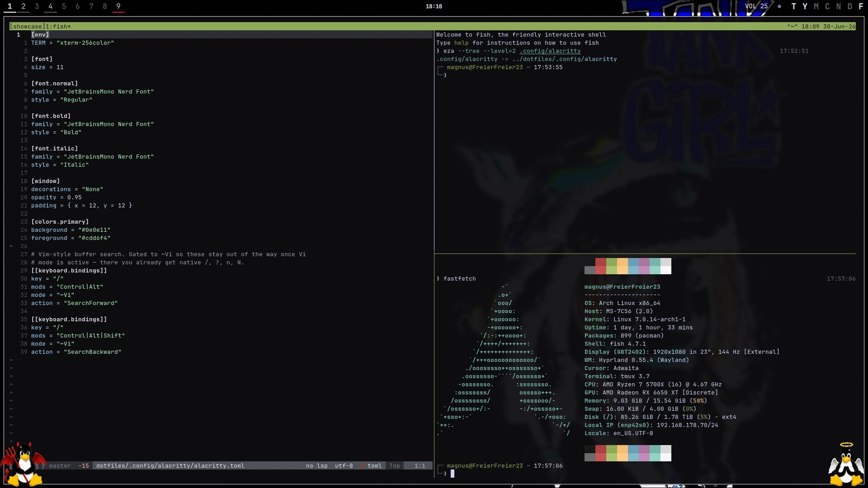Switch to workspace 1
This screenshot has height=488, width=868.
click(x=10, y=6)
